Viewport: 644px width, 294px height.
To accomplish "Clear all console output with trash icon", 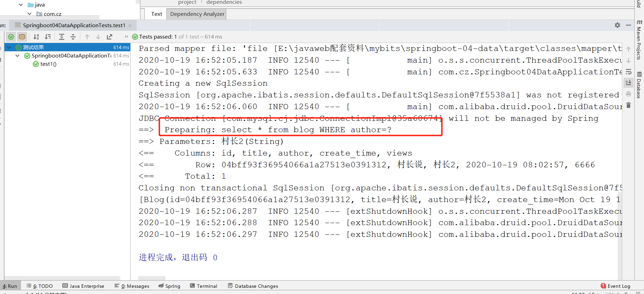I will click(x=628, y=105).
